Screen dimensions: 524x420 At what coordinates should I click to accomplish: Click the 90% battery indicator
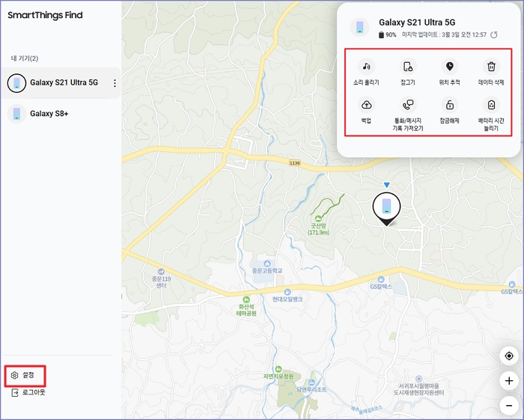click(387, 34)
